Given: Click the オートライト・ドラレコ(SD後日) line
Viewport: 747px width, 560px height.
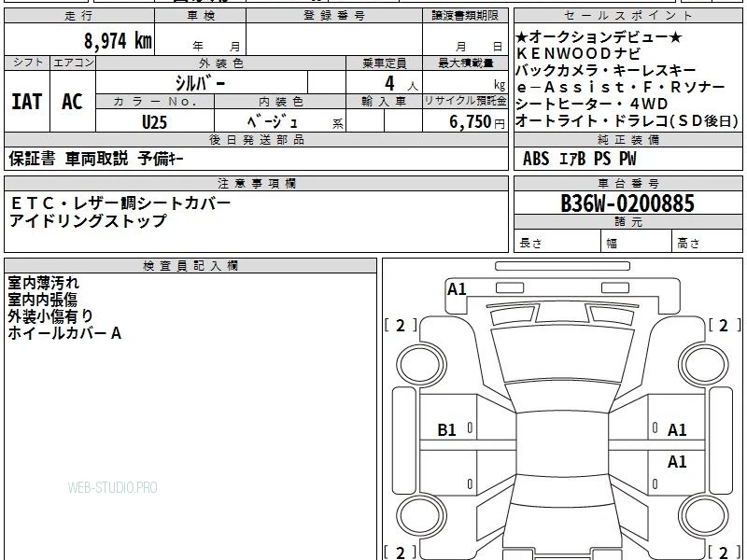Looking at the screenshot, I should pos(627,120).
